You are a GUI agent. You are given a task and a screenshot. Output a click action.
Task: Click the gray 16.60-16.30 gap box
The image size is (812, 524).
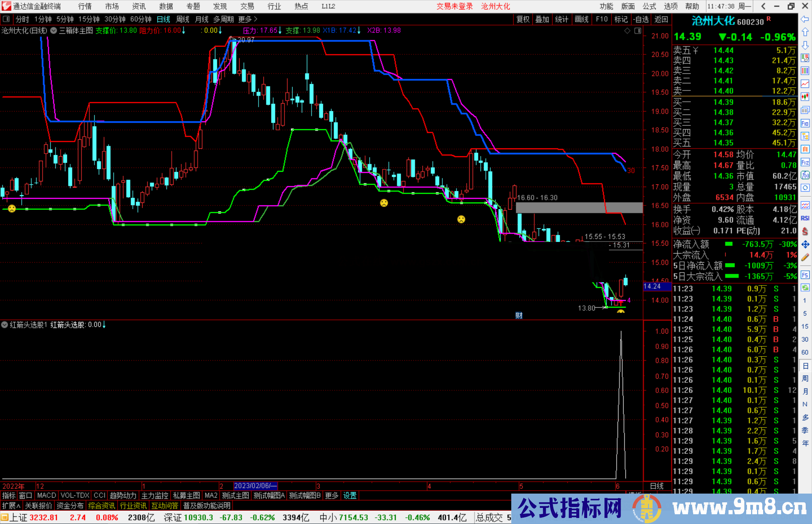(x=579, y=207)
